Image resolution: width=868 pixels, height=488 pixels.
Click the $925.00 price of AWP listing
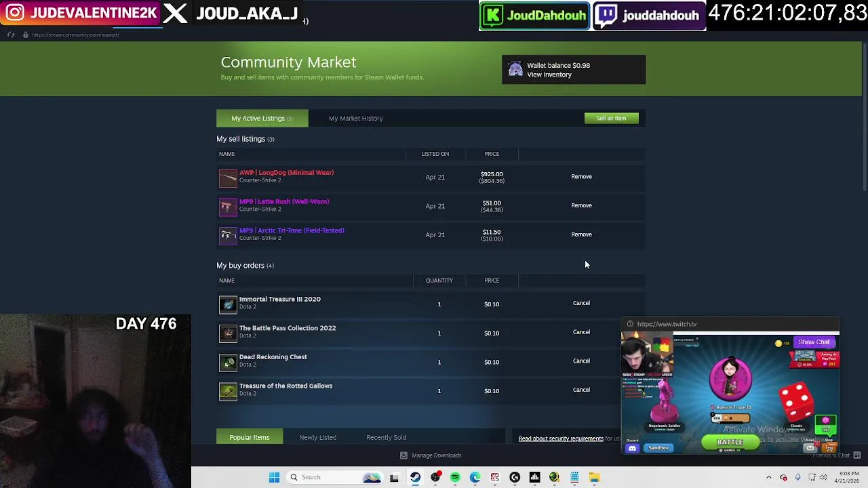coord(492,174)
